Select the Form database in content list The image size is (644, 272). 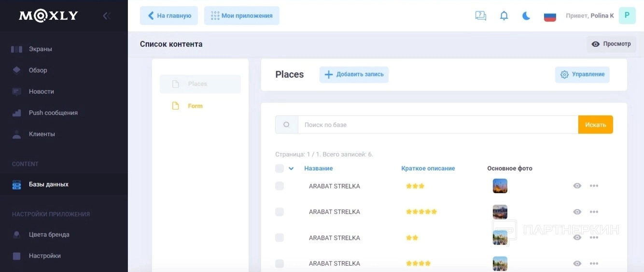195,106
